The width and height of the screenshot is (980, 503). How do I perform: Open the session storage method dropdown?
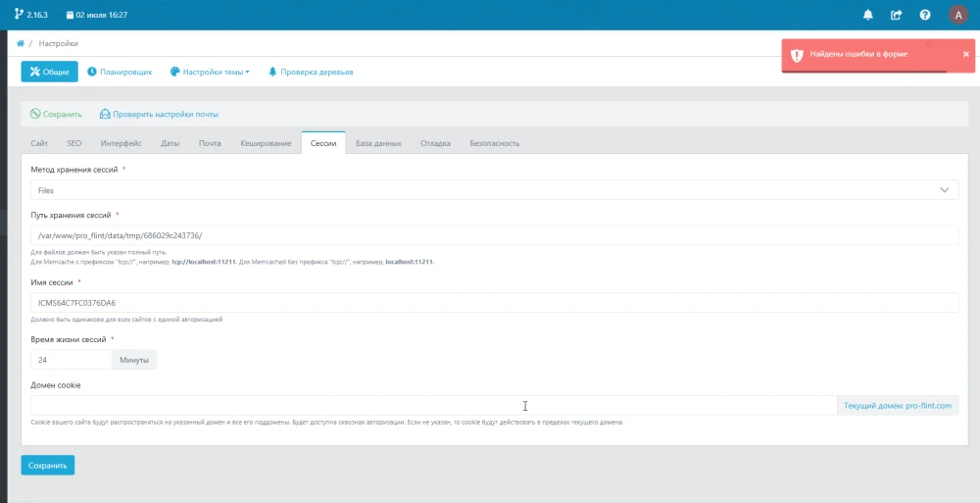pos(494,189)
